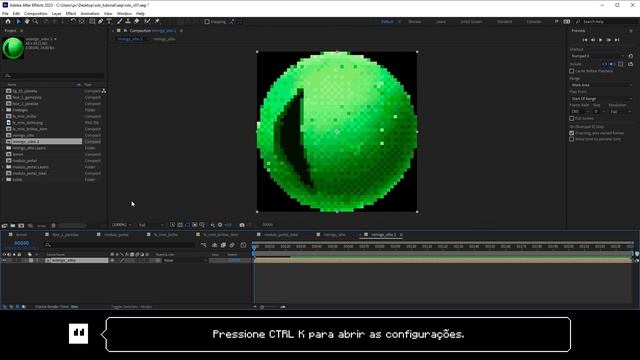Open the Animation menu
This screenshot has width=640, height=360.
(90, 13)
